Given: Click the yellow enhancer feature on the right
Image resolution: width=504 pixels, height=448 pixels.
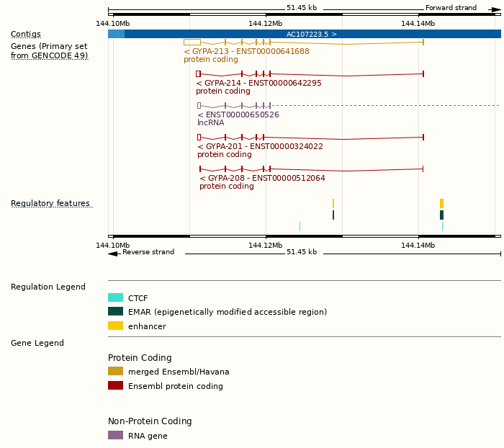Looking at the screenshot, I should [441, 203].
